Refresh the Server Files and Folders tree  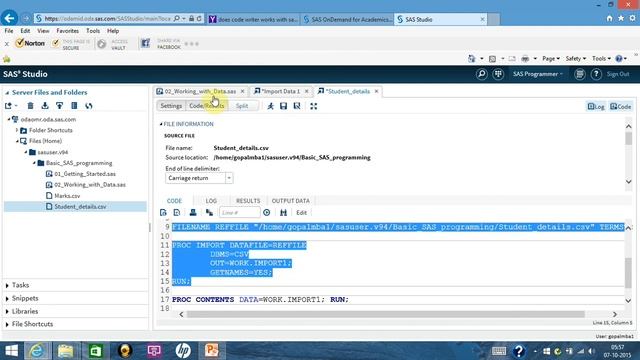tap(89, 106)
